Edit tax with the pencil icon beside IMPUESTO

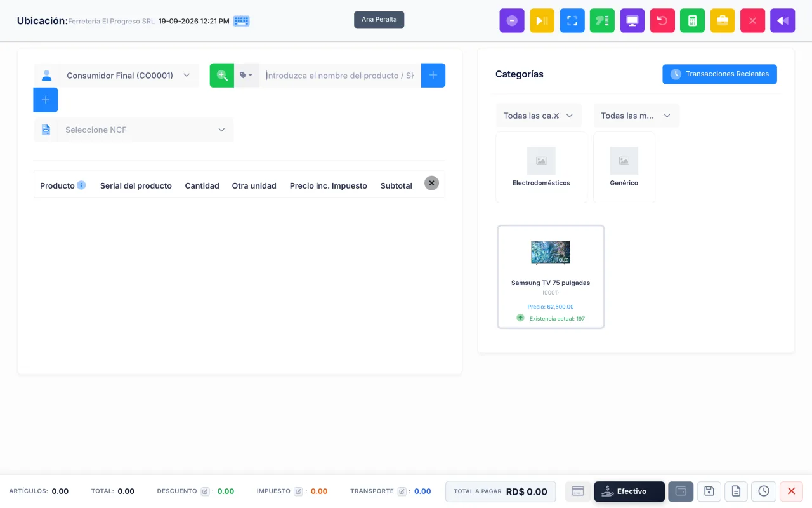click(x=298, y=491)
